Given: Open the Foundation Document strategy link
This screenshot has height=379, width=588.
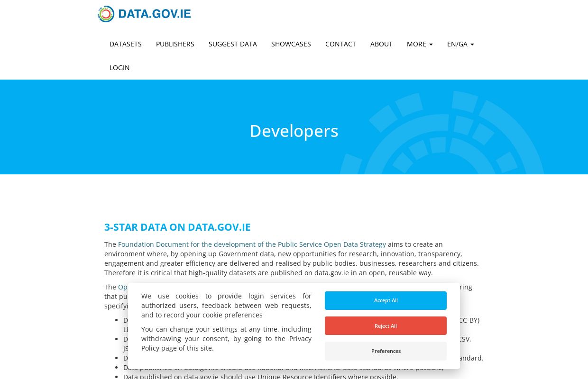Looking at the screenshot, I should pos(252,244).
